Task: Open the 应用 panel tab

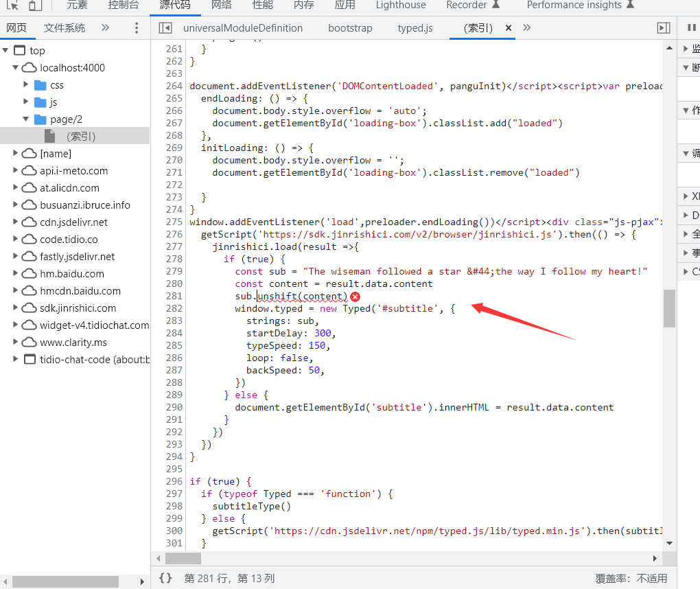Action: (x=345, y=5)
